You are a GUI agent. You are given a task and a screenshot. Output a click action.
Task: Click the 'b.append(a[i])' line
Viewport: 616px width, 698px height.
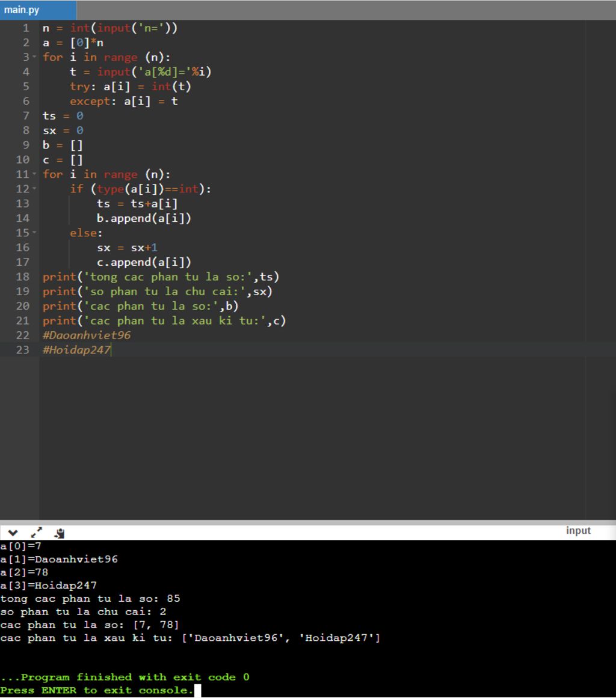[x=144, y=218]
